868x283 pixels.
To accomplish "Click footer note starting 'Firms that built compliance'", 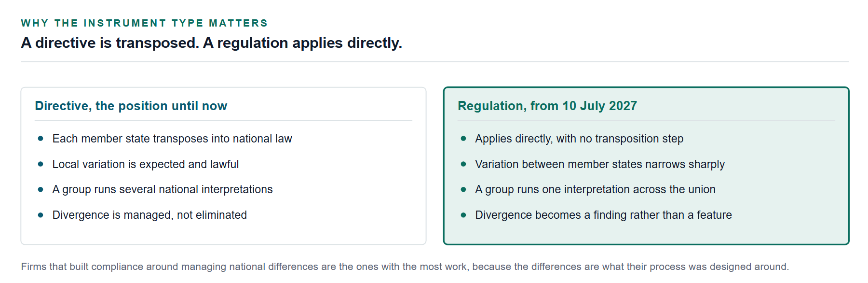I will click(x=405, y=267).
